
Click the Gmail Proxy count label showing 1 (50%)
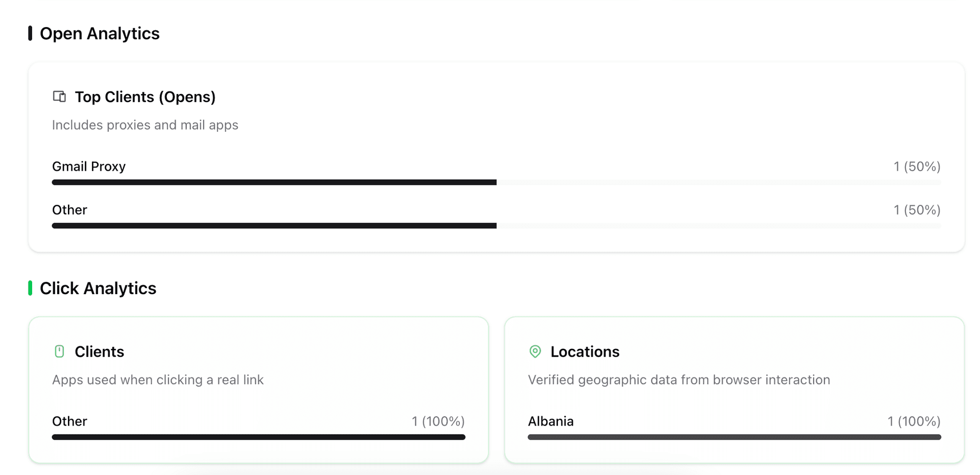[x=917, y=166]
